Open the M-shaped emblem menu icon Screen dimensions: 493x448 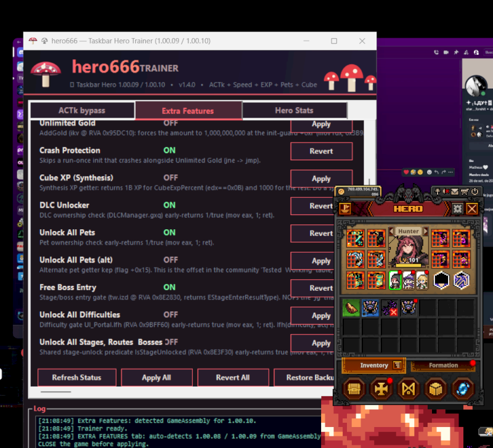coord(408,389)
